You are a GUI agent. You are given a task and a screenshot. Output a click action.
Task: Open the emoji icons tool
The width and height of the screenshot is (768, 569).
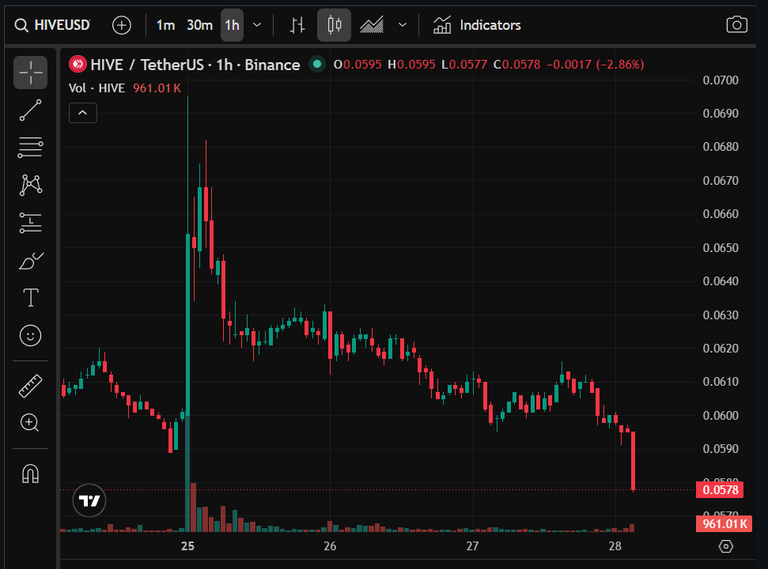30,336
